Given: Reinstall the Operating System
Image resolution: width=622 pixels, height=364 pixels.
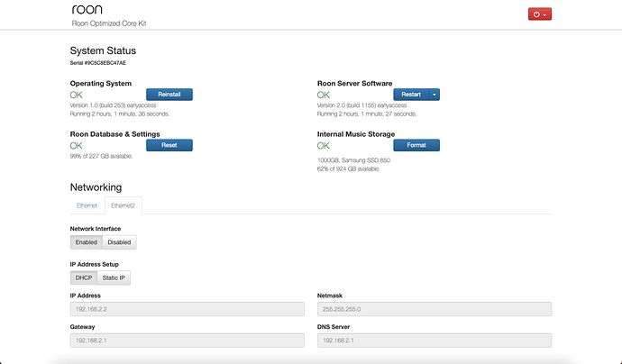Looking at the screenshot, I should [169, 95].
